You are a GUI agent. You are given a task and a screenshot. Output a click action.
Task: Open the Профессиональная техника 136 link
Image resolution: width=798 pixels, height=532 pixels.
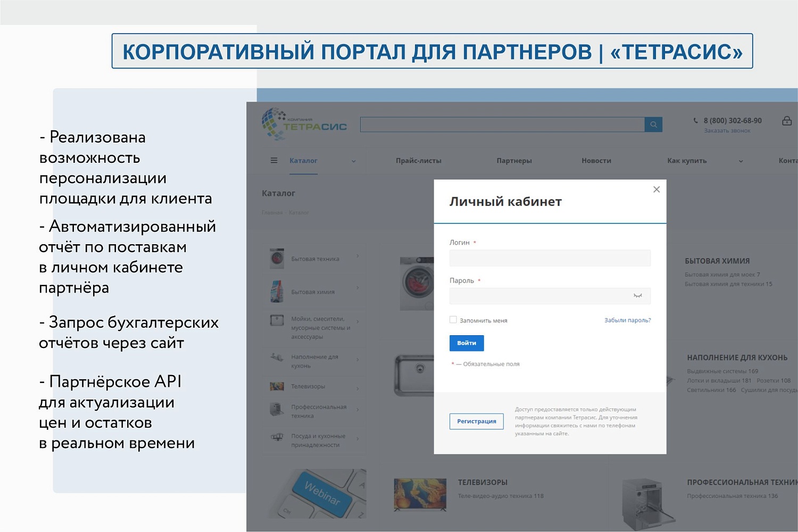pos(732,496)
